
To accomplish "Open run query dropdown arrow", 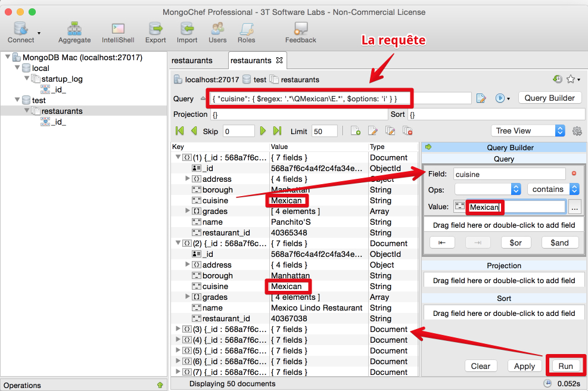I will (x=508, y=99).
